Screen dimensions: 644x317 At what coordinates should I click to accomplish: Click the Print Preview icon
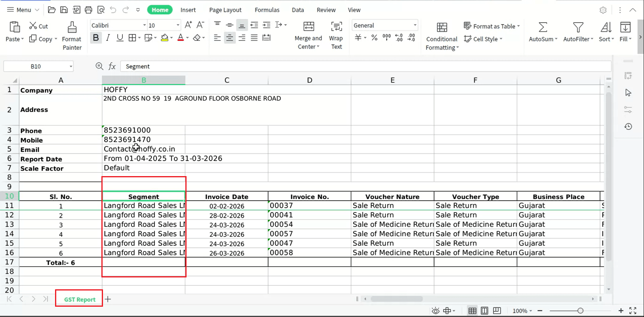tap(101, 10)
